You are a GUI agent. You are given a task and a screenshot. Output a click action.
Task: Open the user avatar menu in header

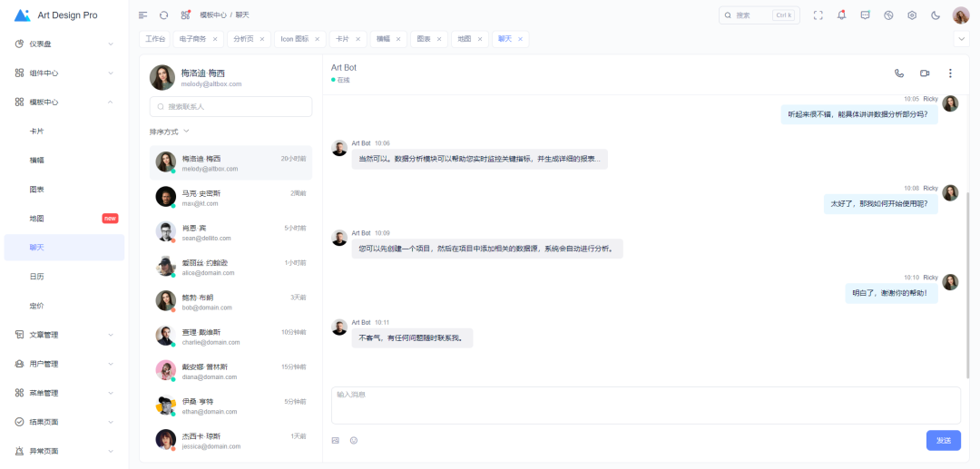coord(961,15)
